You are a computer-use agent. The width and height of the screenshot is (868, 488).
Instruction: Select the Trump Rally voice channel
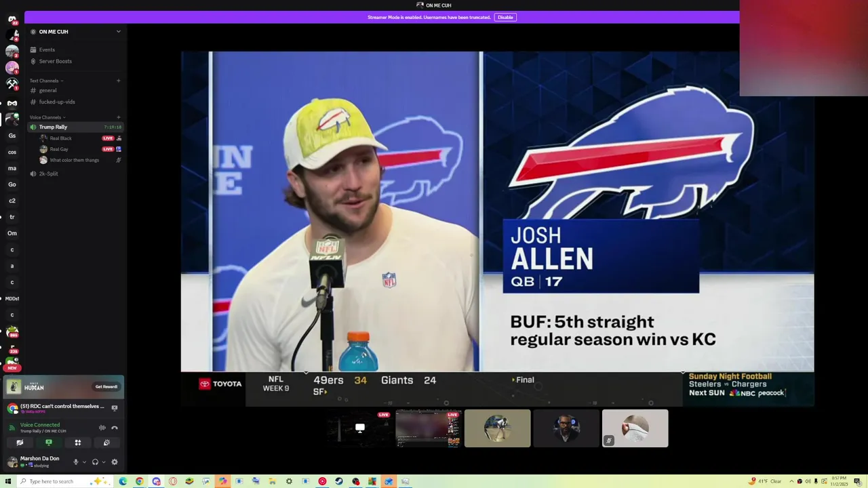[75, 127]
